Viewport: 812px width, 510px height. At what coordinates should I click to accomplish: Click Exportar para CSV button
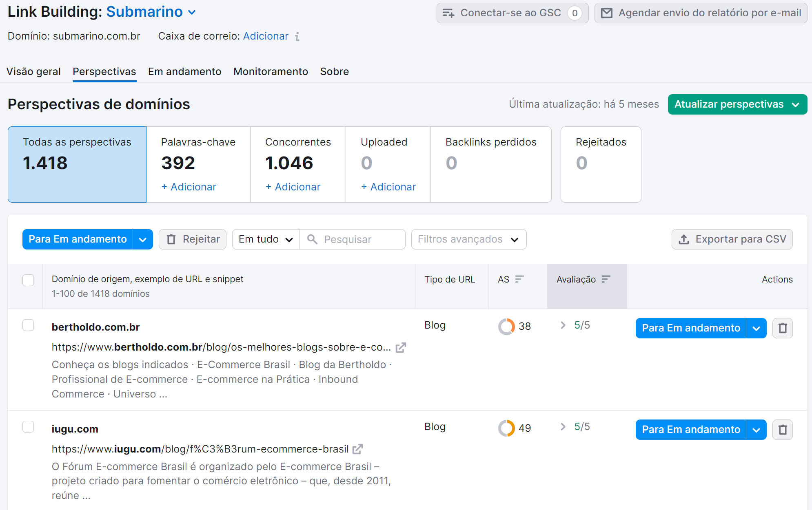732,239
